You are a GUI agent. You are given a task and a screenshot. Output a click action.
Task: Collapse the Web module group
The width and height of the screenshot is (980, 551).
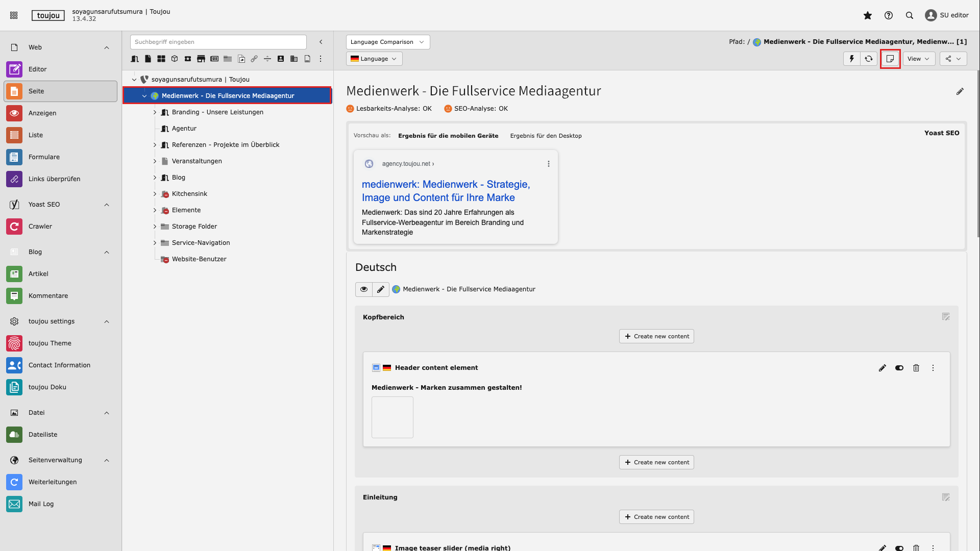(107, 47)
